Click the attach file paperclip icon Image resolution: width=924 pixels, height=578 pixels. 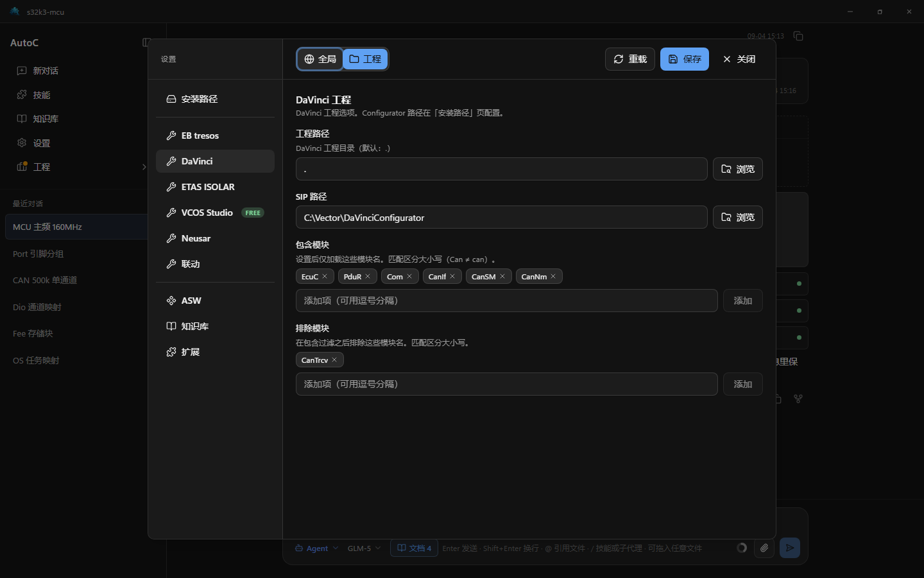point(764,548)
